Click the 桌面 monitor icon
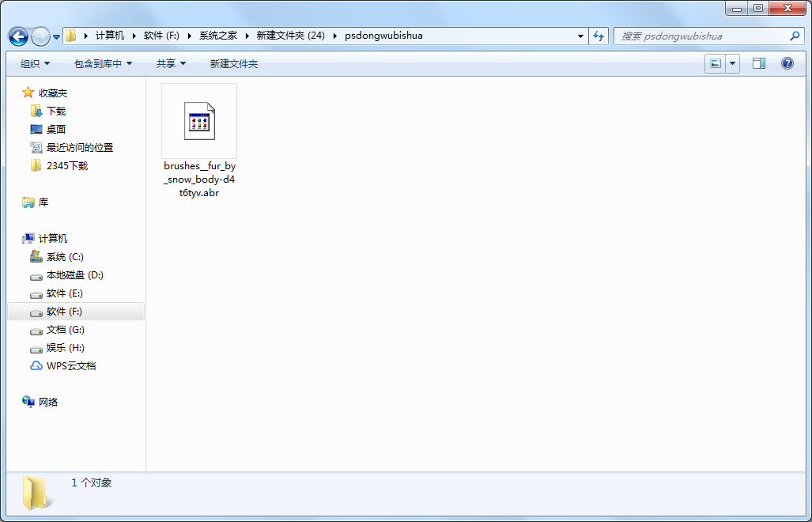812x522 pixels. [x=36, y=129]
